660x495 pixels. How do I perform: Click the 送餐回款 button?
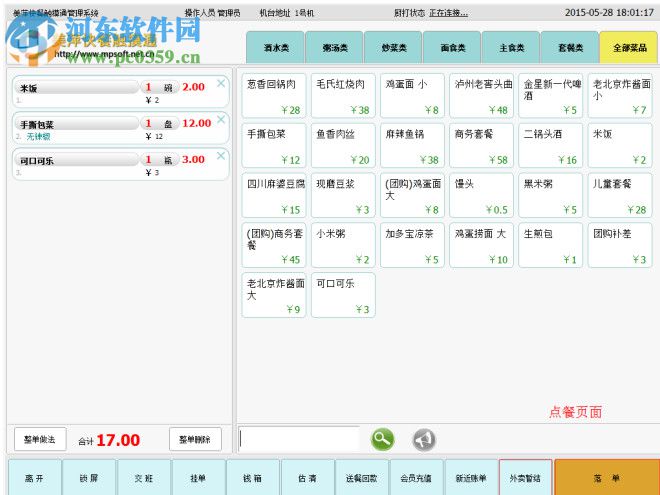click(x=362, y=478)
